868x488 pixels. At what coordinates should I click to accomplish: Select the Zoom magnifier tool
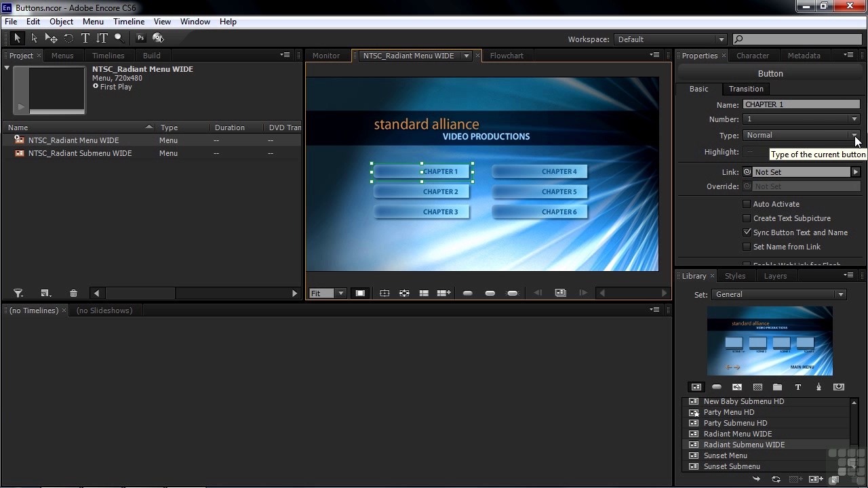(x=119, y=39)
